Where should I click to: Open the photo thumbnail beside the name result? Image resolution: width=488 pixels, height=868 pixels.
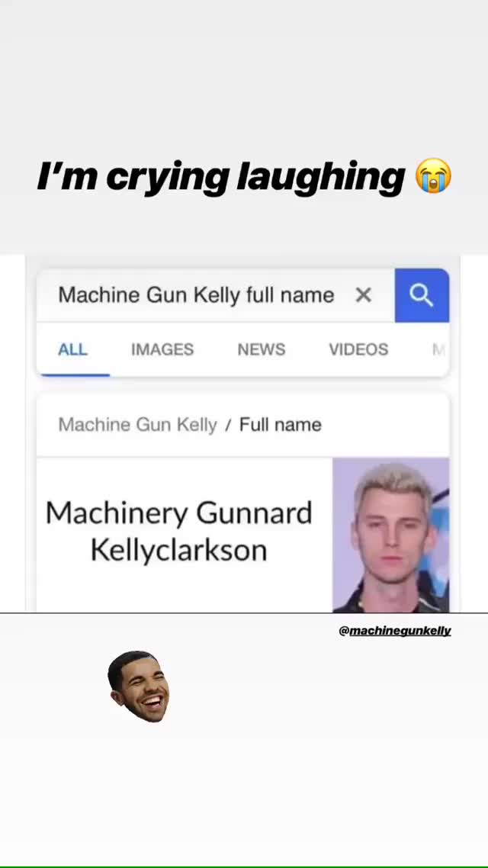point(390,535)
